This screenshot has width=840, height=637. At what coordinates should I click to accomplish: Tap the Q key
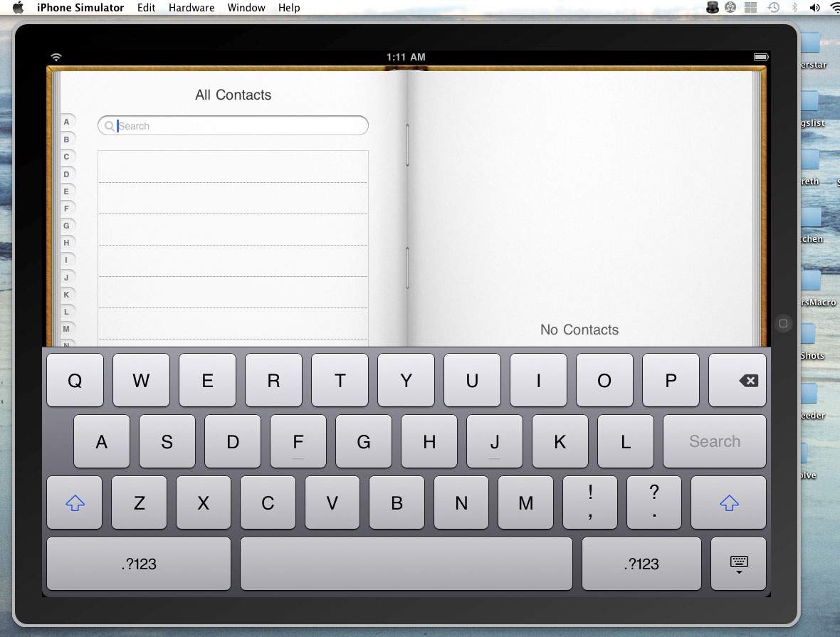[x=75, y=380]
